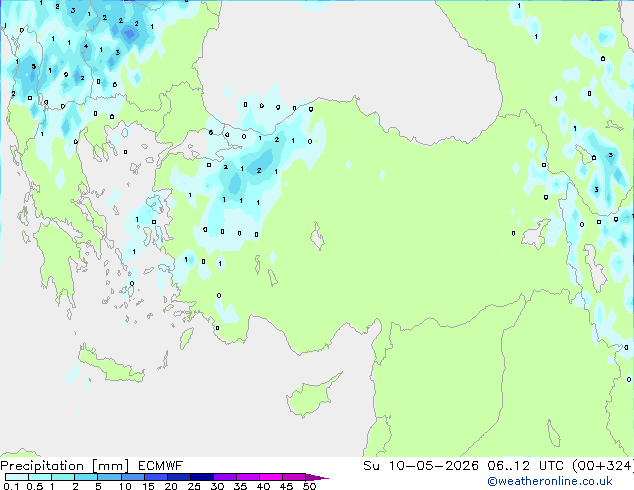634x490 pixels.
Task: Click the 15 mm legend color swatch
Action: 156,477
